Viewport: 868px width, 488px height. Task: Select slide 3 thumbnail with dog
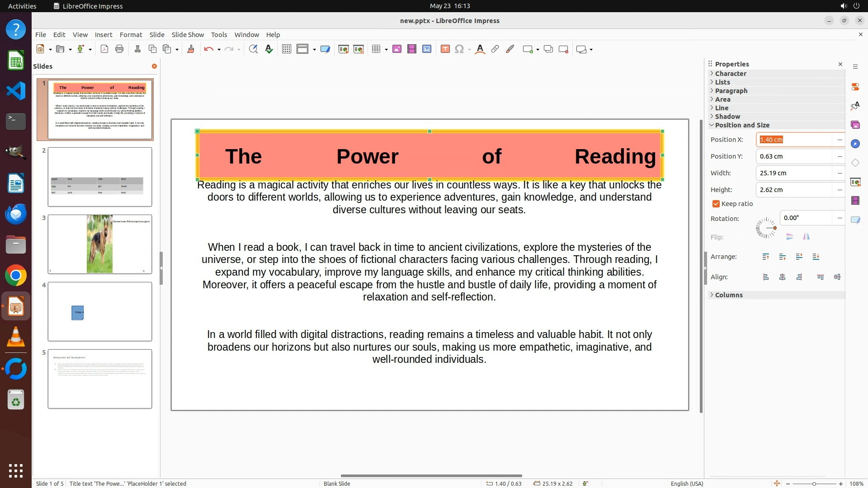100,244
